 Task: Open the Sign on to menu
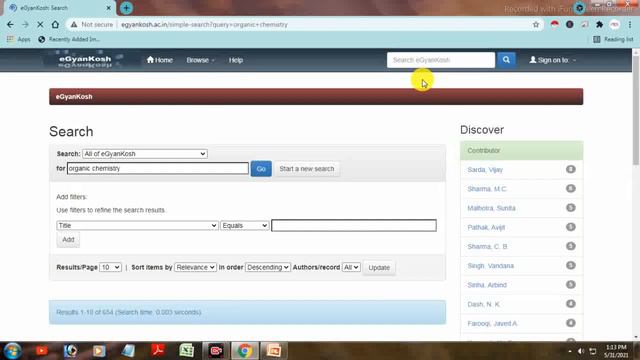(553, 60)
